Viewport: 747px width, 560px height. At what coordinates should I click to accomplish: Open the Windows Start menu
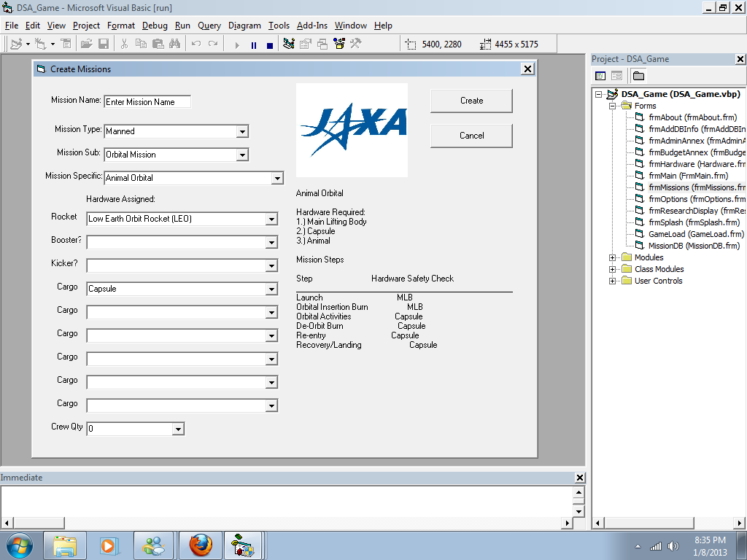point(20,545)
